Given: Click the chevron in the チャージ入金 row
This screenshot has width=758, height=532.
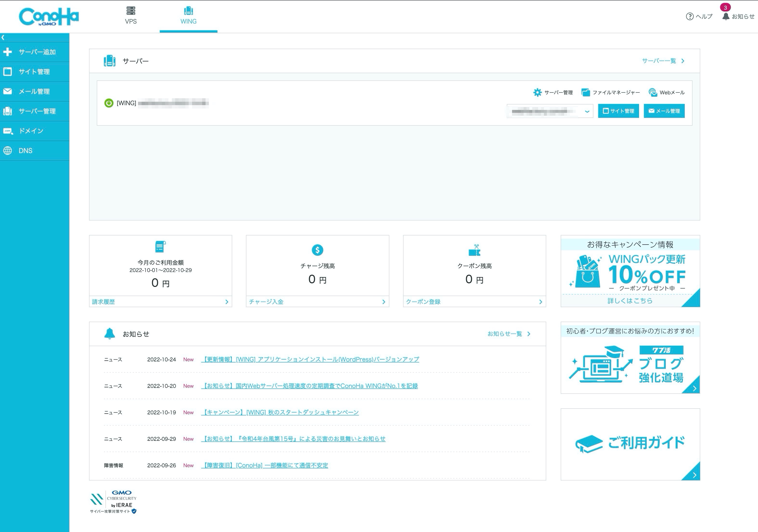Looking at the screenshot, I should (x=384, y=301).
